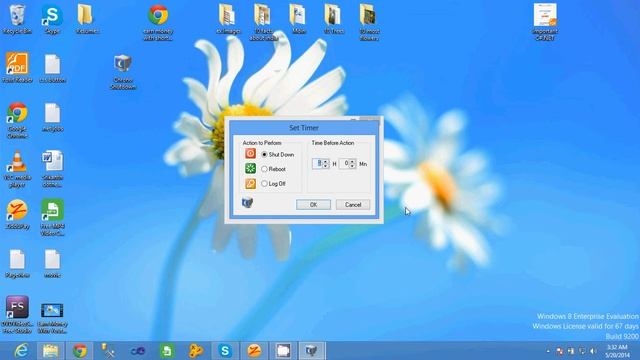Open the Action Center flag icon in tray
Viewport: 640px width, 360px height.
tap(560, 351)
